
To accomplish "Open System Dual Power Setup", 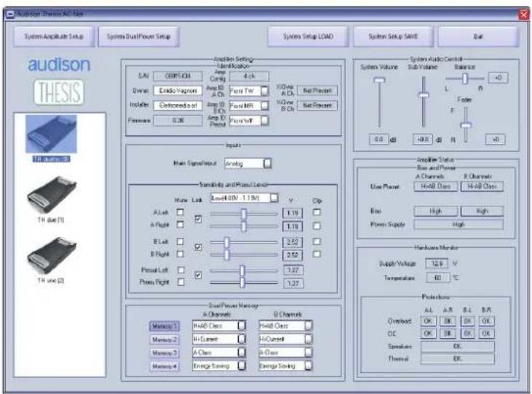I will [x=139, y=36].
